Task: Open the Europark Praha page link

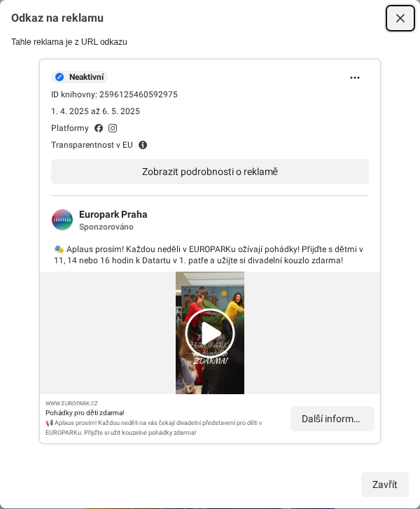Action: tap(113, 214)
